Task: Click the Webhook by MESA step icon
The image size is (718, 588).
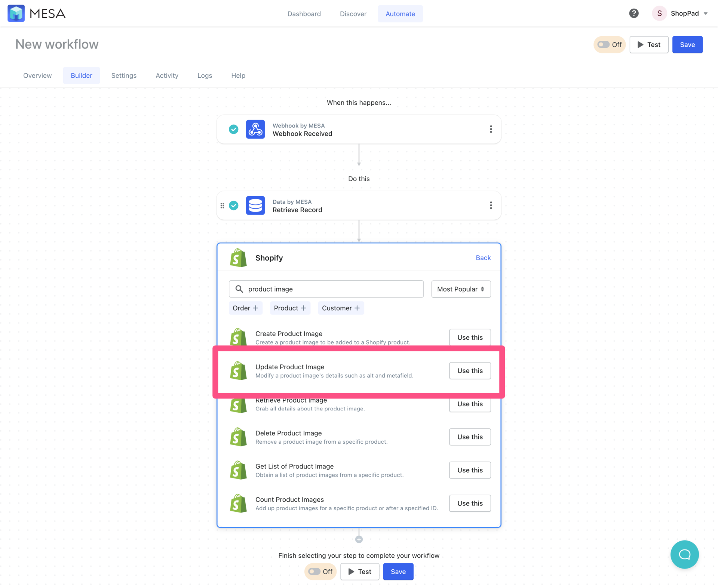Action: (x=255, y=129)
